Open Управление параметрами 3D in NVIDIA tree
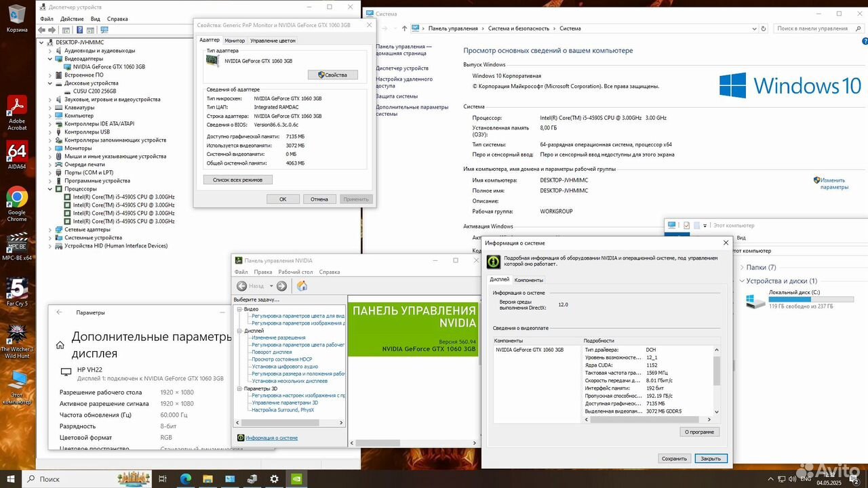 coord(285,403)
